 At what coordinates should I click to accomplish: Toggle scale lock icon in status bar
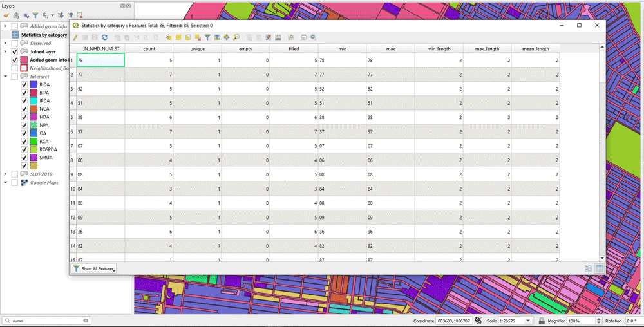pos(542,321)
